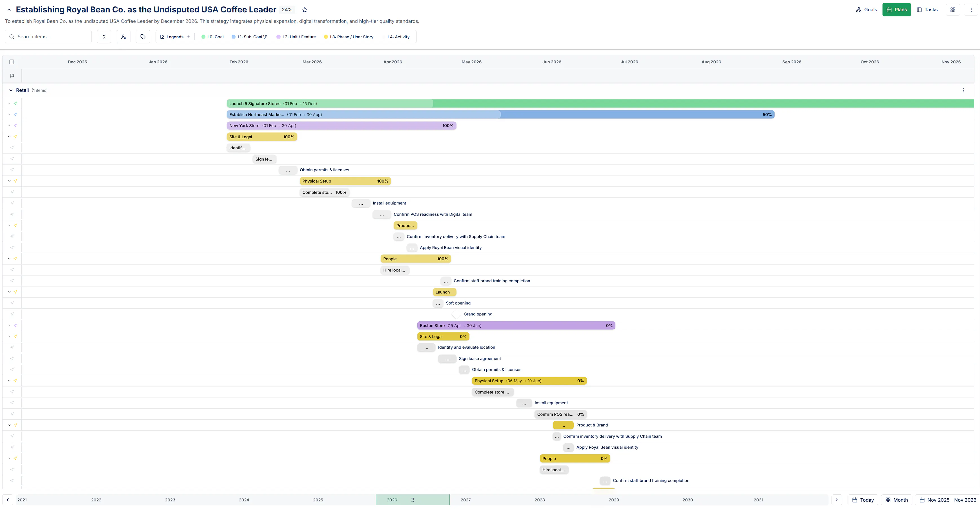980x509 pixels.
Task: Open the top-right more options menu
Action: (971, 10)
